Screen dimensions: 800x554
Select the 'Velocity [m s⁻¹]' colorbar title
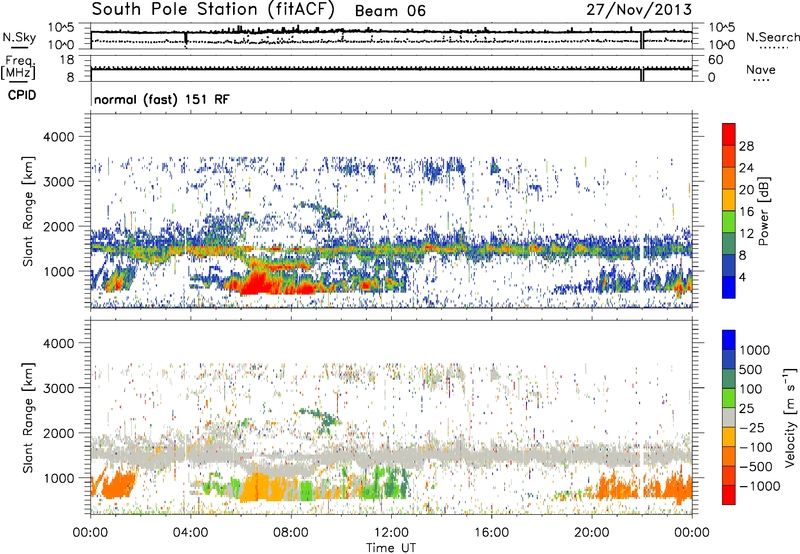click(790, 417)
